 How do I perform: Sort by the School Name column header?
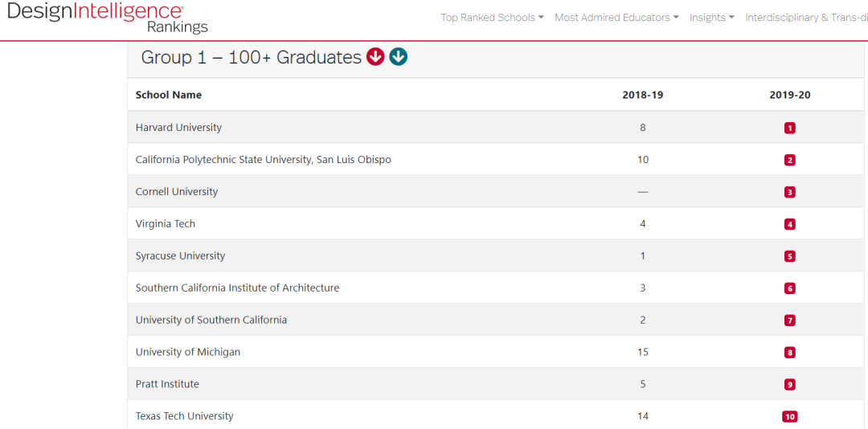(169, 95)
